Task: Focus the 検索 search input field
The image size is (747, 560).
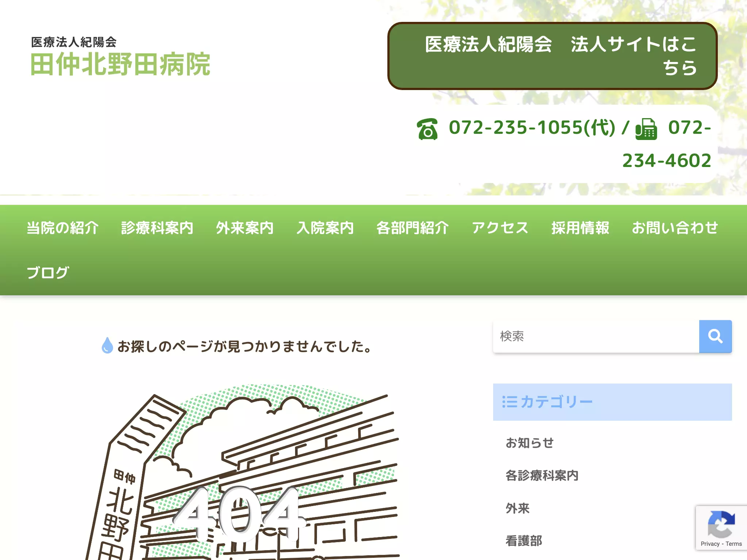Action: tap(596, 336)
